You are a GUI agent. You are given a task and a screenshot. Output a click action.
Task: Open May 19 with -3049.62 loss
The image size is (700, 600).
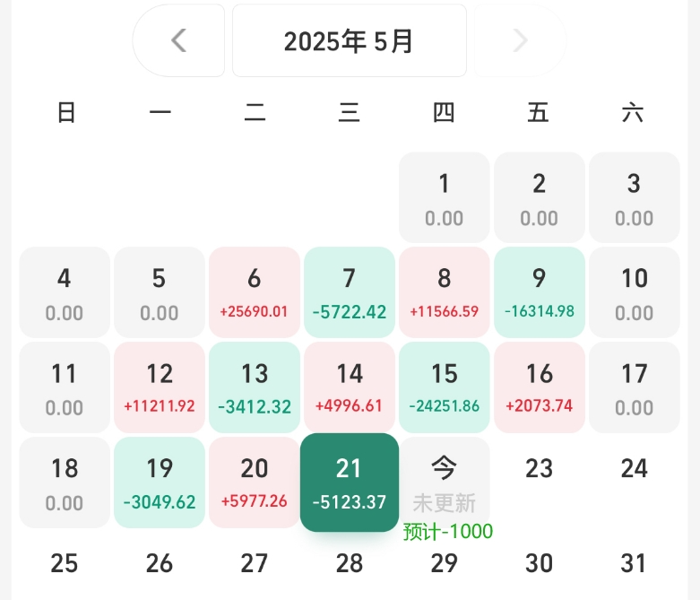coord(160,483)
